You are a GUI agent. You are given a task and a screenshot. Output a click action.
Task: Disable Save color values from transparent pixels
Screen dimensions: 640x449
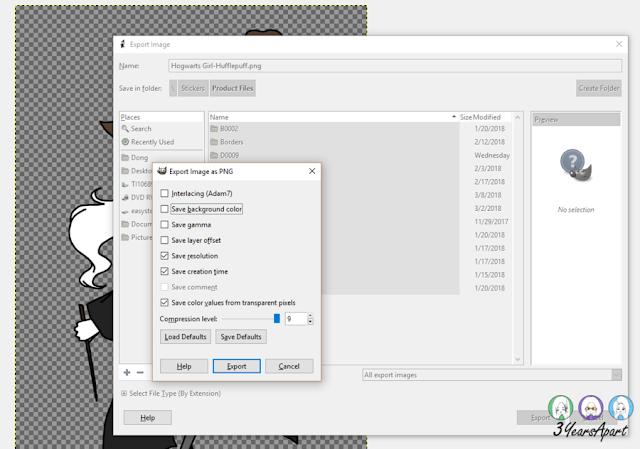pos(164,302)
